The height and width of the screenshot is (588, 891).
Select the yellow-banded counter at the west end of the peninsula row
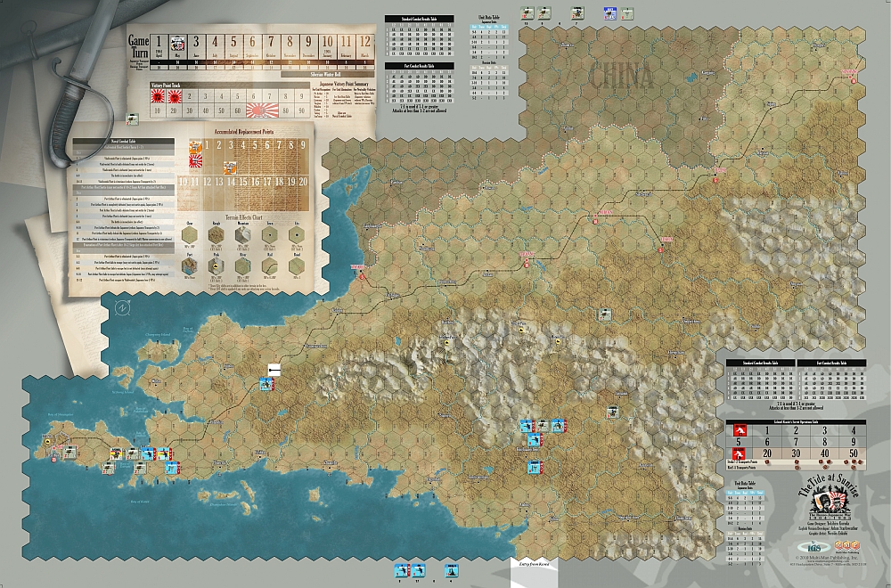tap(116, 453)
